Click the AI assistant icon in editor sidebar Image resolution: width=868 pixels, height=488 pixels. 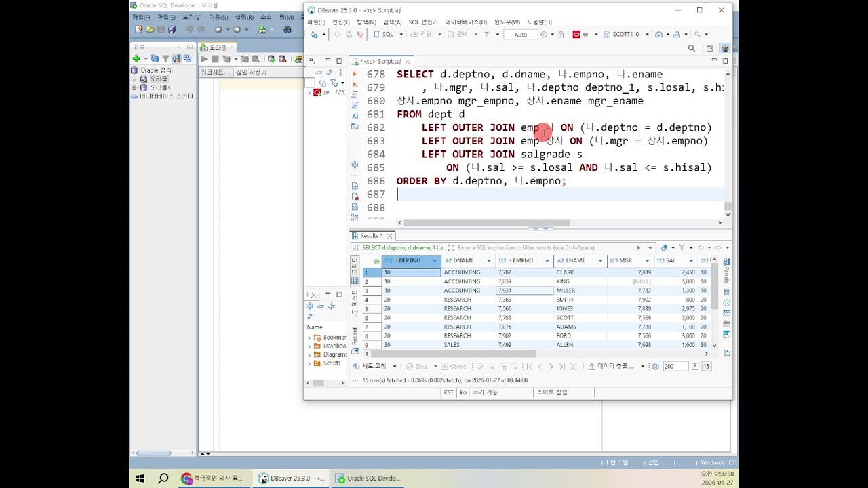pyautogui.click(x=355, y=116)
